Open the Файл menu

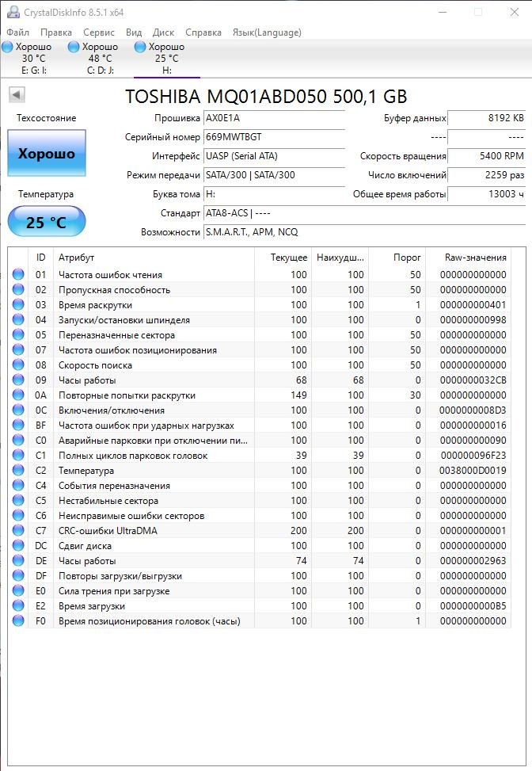point(17,32)
